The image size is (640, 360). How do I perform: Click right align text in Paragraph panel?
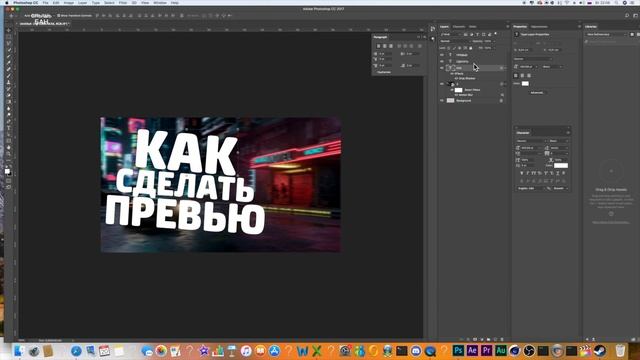391,46
